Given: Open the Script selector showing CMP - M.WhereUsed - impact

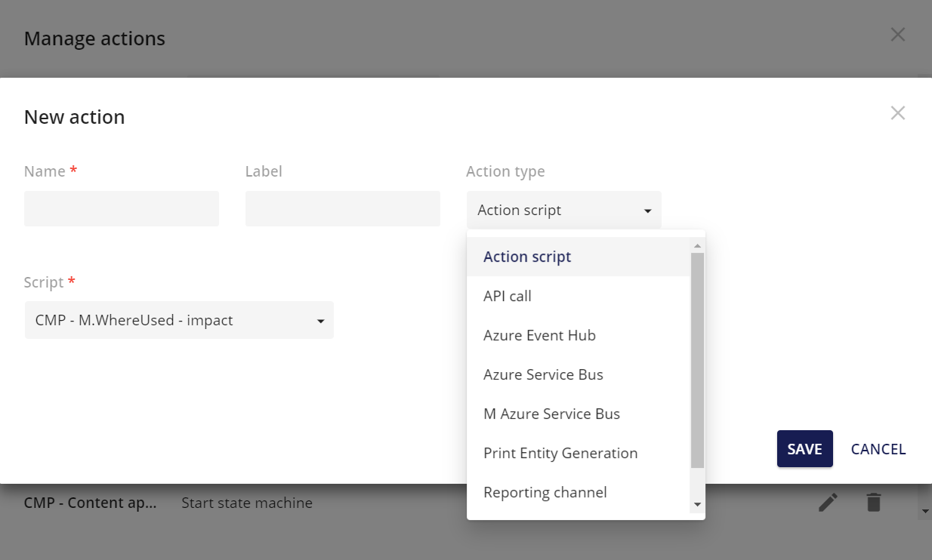Looking at the screenshot, I should pos(179,320).
